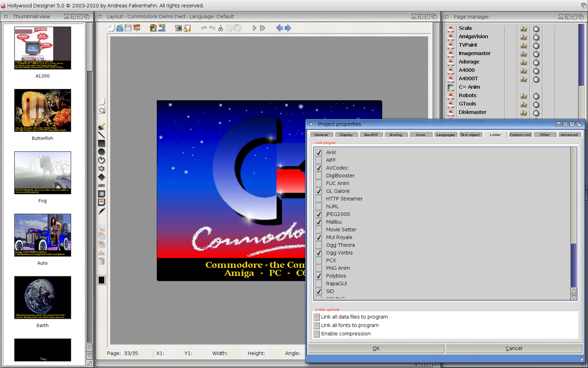Click plugin list scroll up arrow
The height and width of the screenshot is (368, 588).
(574, 290)
